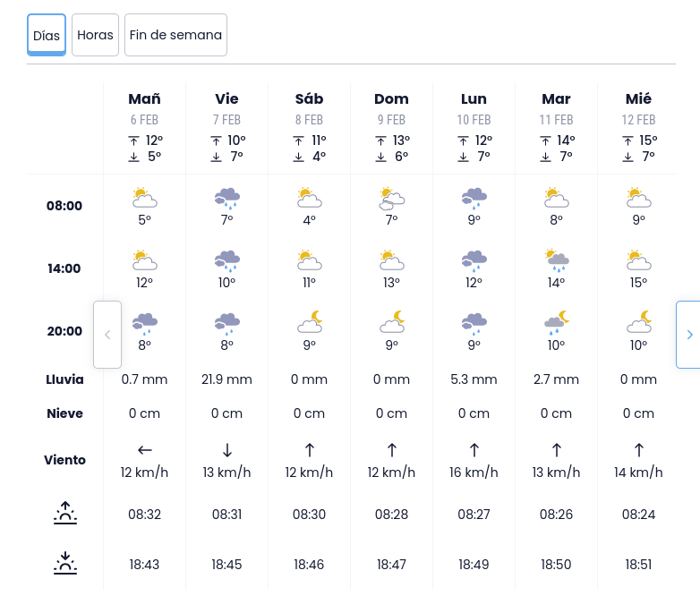The image size is (700, 596).
Task: Click Tuesday's 20:00 night rain icon
Action: tap(556, 321)
